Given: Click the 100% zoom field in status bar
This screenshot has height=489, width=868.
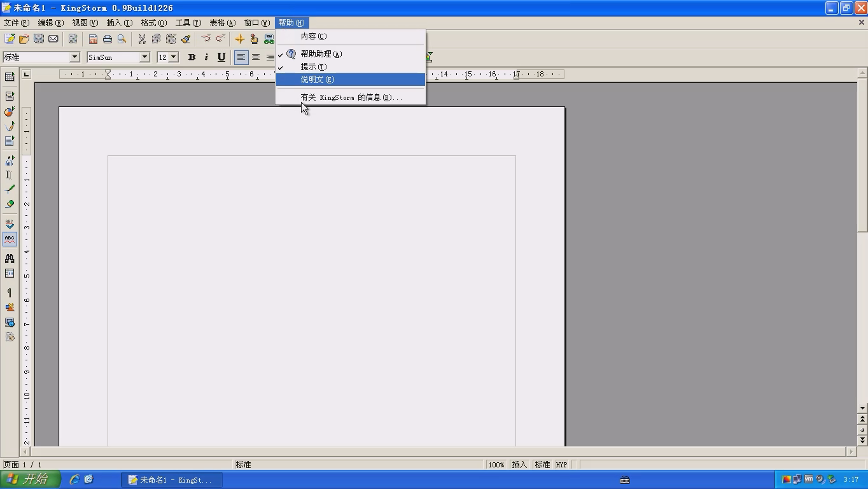Looking at the screenshot, I should pyautogui.click(x=496, y=465).
